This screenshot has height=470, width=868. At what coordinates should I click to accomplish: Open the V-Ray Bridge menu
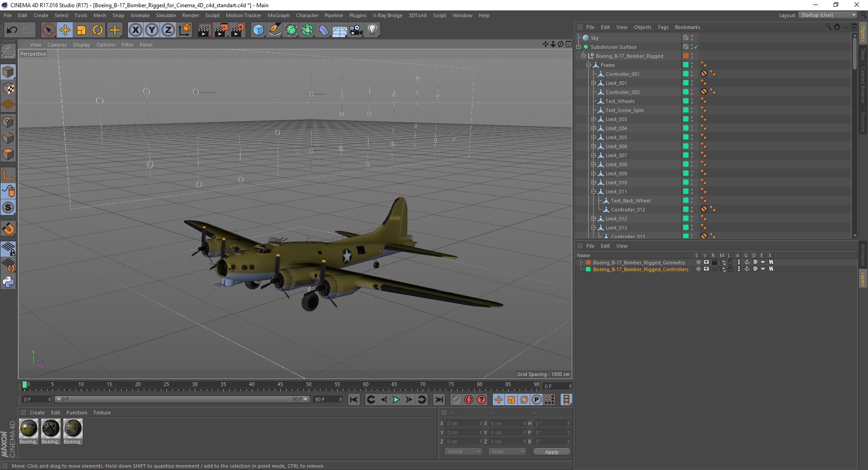coord(387,15)
